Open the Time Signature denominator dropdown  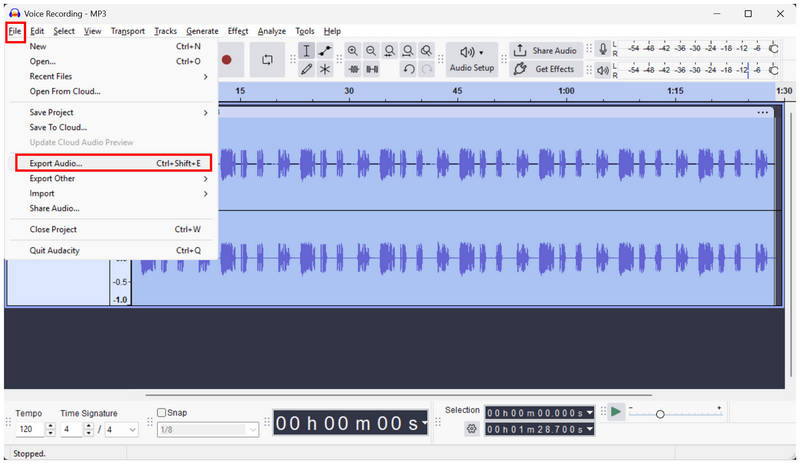[121, 430]
